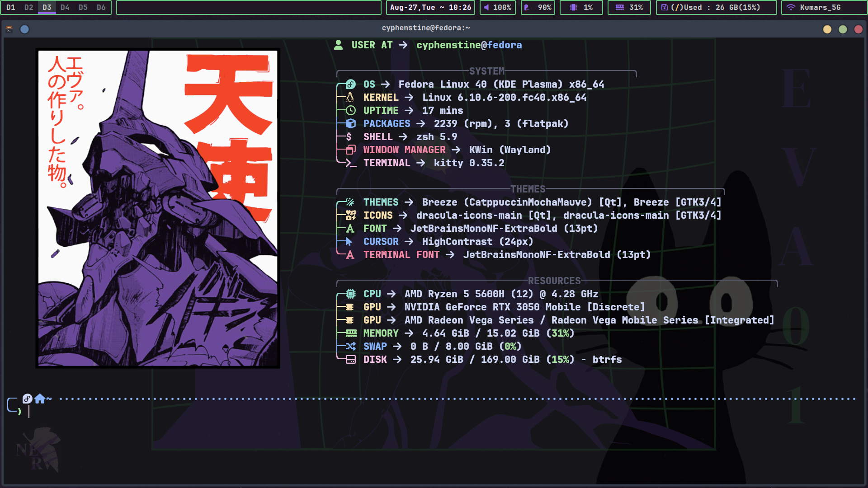Switch to workspace D5
The image size is (868, 488).
[x=83, y=7]
